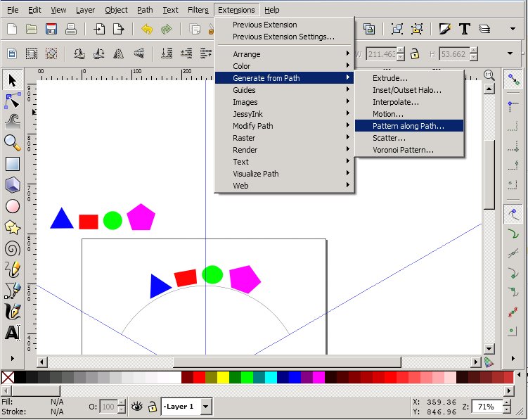Click the Save document floppy icon

point(51,29)
